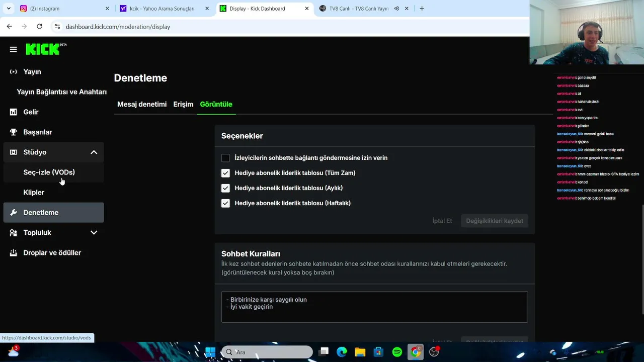
Task: Expand the Topluluk section chevron
Action: [x=94, y=233]
